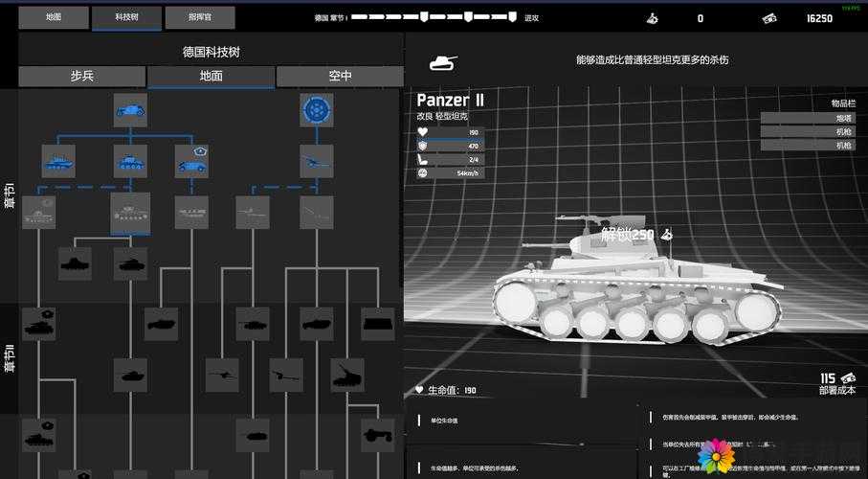Select grey vehicle node below the staff car
Viewport: 868px width, 479px height.
pyautogui.click(x=191, y=213)
